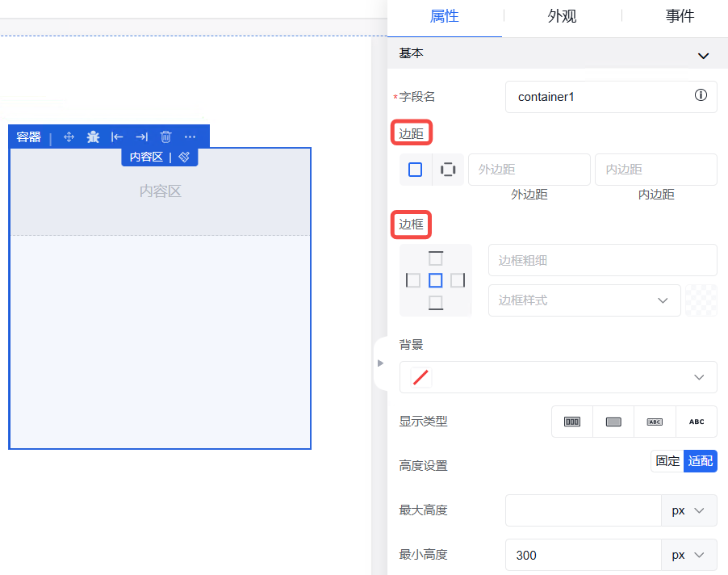Collapse the 基本 section chevron
This screenshot has width=728, height=575.
click(x=703, y=56)
